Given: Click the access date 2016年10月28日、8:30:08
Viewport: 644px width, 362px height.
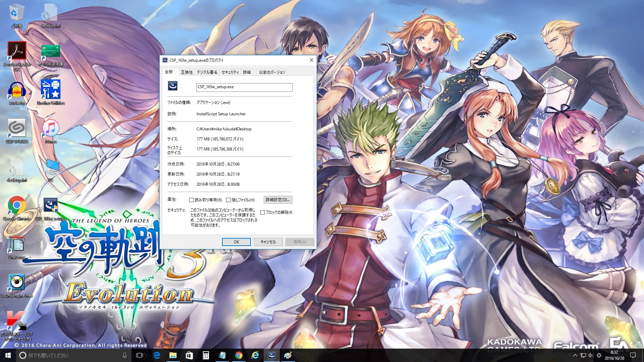Looking at the screenshot, I should [218, 184].
